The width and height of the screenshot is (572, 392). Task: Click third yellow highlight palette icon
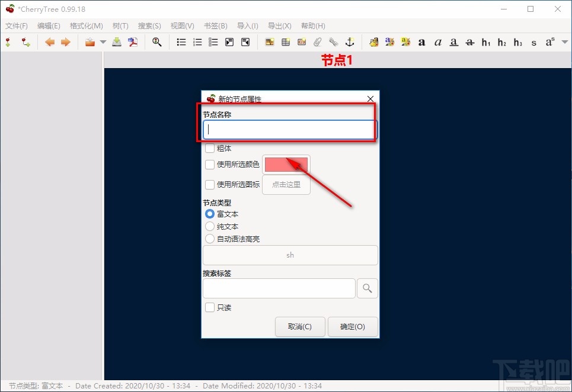(405, 42)
